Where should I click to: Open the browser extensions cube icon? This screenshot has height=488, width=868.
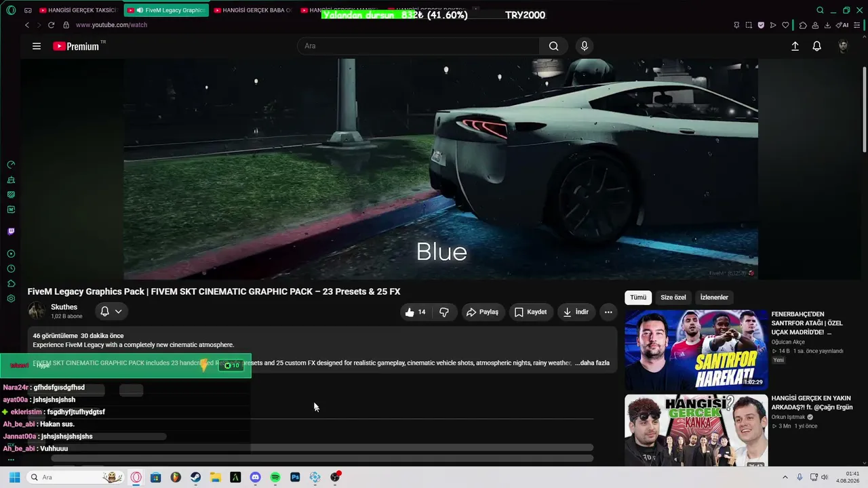click(803, 25)
